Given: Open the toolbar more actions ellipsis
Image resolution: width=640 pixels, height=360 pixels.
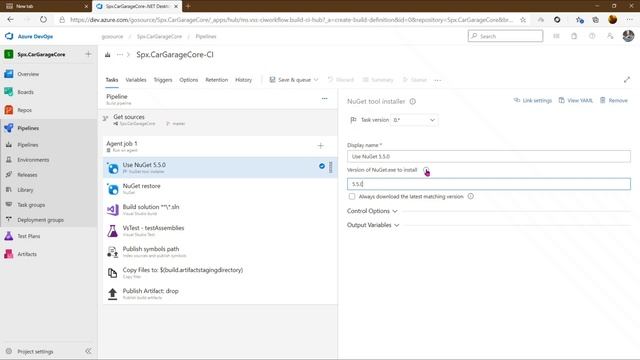Looking at the screenshot, I should pos(438,80).
